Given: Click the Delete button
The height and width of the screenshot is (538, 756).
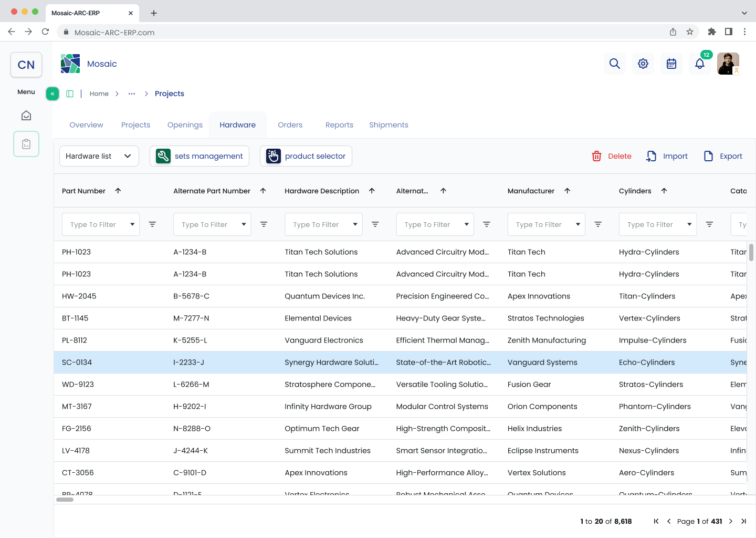Looking at the screenshot, I should pyautogui.click(x=612, y=156).
